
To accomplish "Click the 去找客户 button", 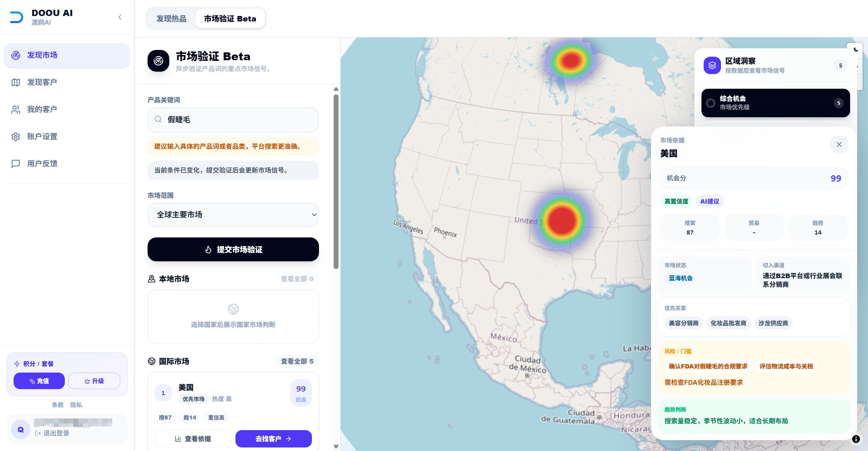I will pos(273,439).
